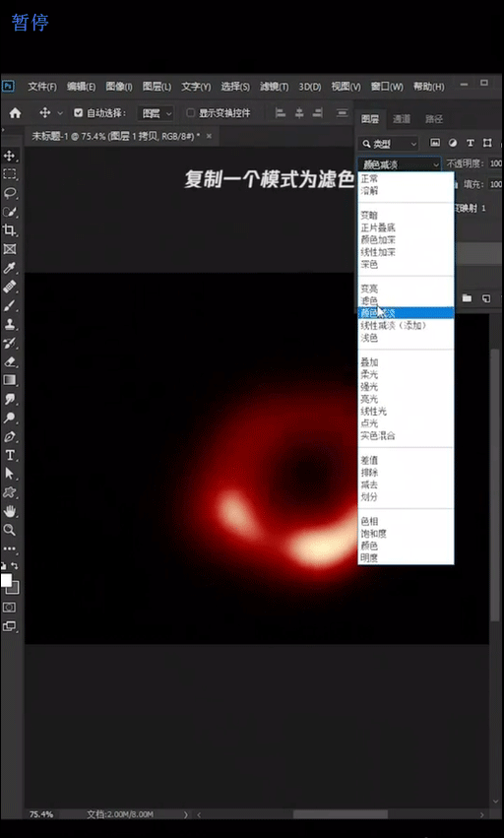Filter layers by adjustment layer icon
Screen dimensions: 504x838
[453, 143]
